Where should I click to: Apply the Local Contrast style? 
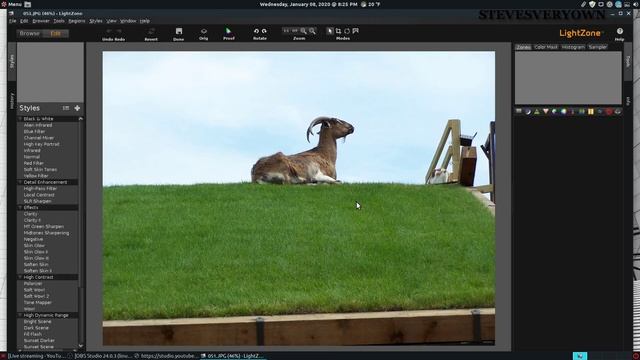(39, 195)
